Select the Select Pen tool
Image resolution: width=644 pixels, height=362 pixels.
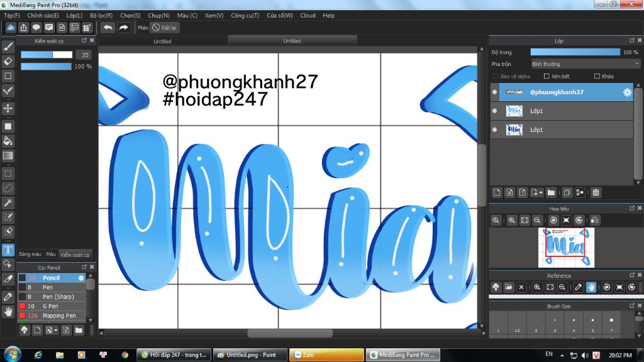point(8,217)
